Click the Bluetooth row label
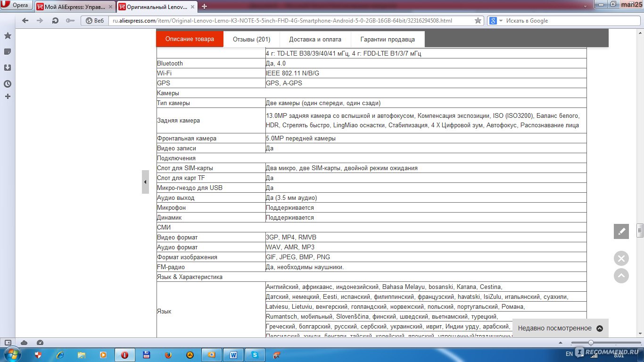This screenshot has width=644, height=362. tap(170, 63)
